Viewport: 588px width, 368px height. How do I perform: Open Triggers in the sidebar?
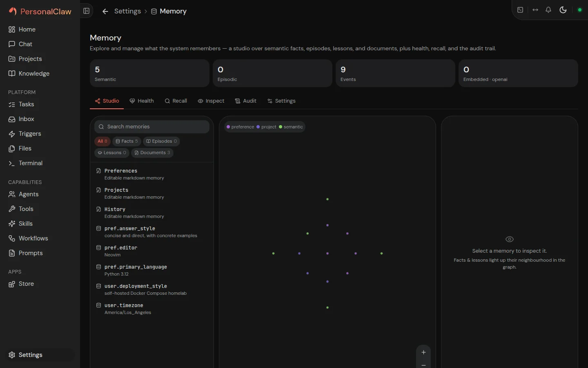click(x=40, y=134)
